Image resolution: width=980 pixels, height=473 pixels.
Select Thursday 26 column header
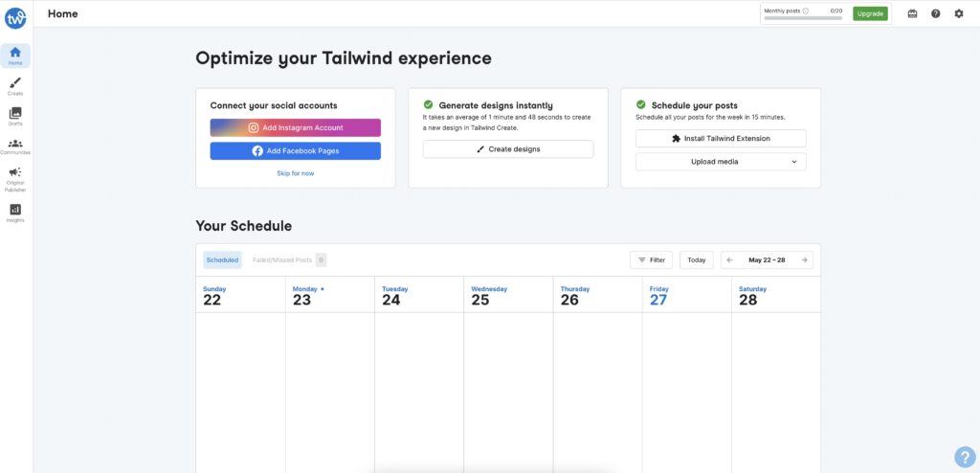point(597,295)
